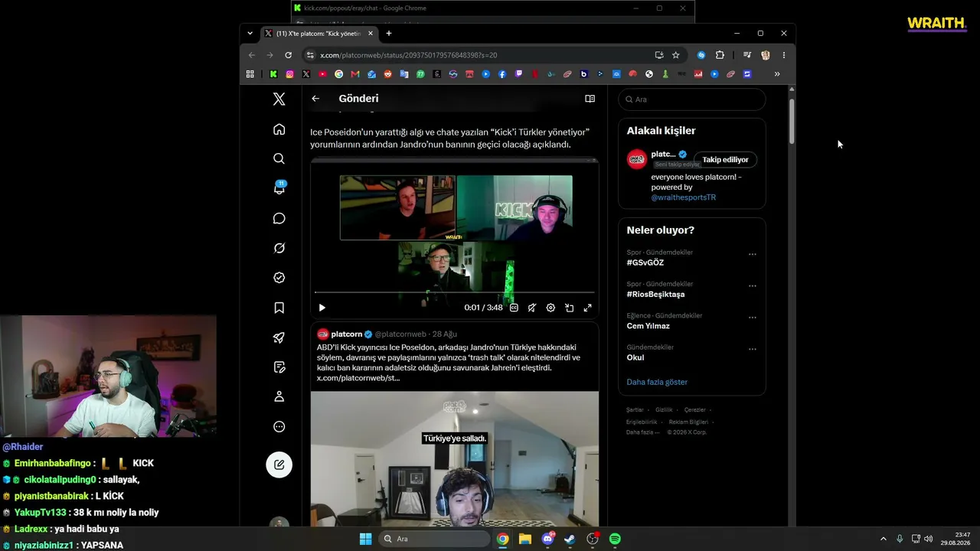Click the Takip ediliyor button
The height and width of the screenshot is (551, 980).
725,160
